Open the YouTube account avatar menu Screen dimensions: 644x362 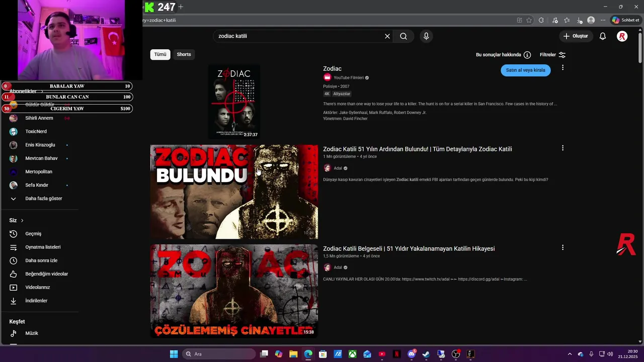622,36
